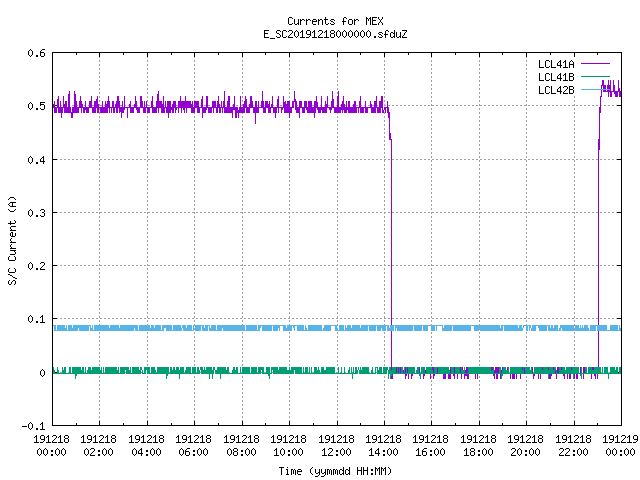
Task: Click the x-axis tick '191218 16:00'
Action: [x=431, y=446]
